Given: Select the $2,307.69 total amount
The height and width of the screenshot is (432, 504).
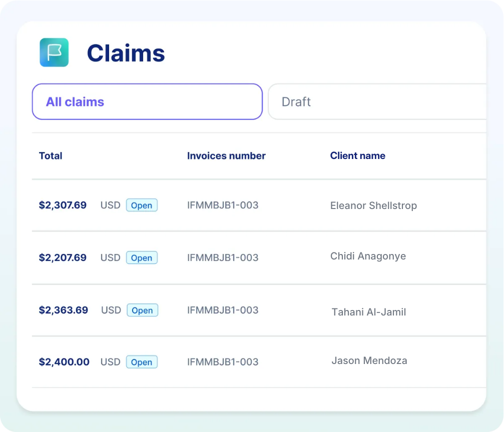Looking at the screenshot, I should pos(63,205).
